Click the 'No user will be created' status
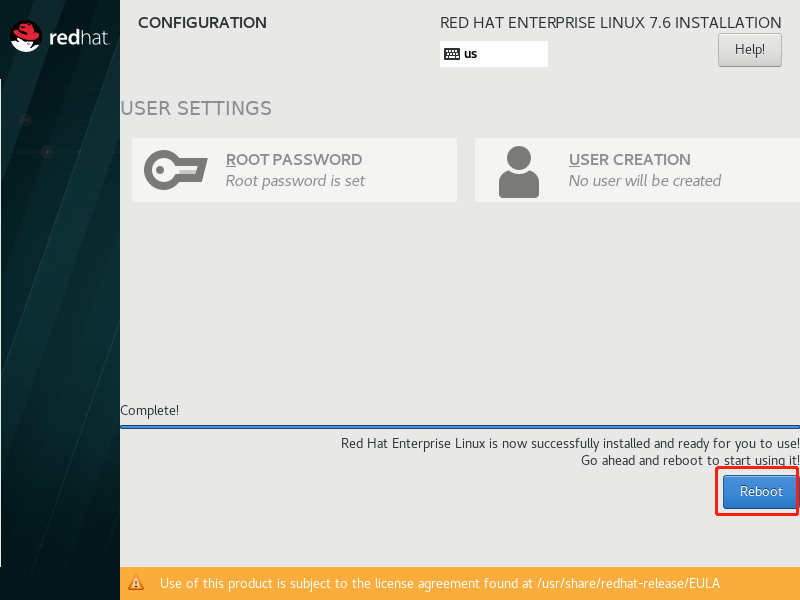800x600 pixels. click(644, 181)
